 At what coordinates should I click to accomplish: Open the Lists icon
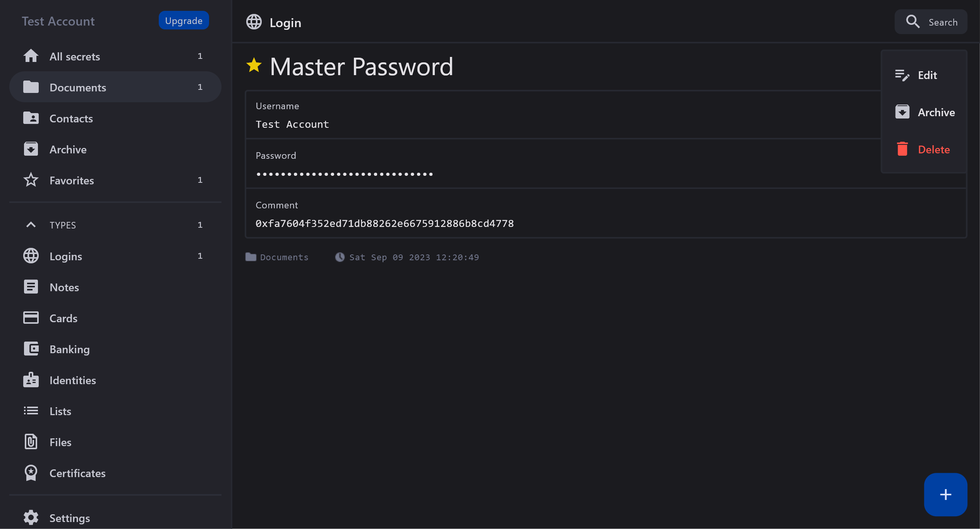(x=31, y=411)
